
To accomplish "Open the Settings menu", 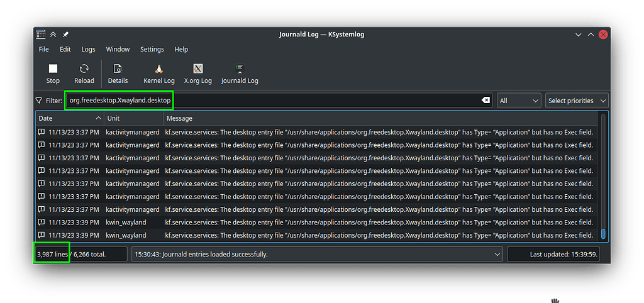I will pyautogui.click(x=152, y=49).
